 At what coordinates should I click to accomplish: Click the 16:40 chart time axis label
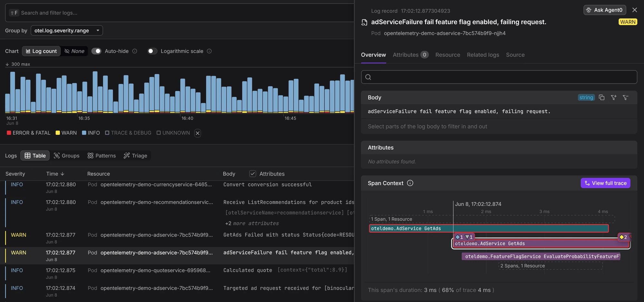click(187, 118)
